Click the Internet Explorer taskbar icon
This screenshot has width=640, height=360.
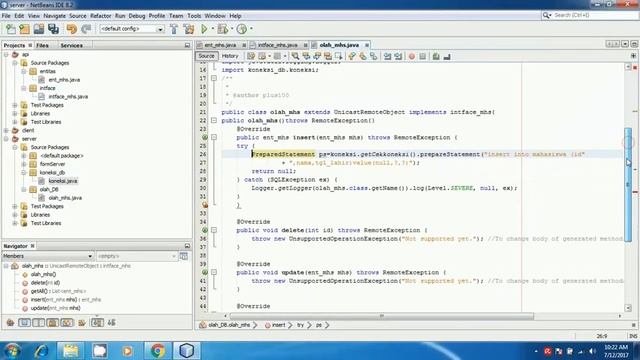click(x=41, y=351)
